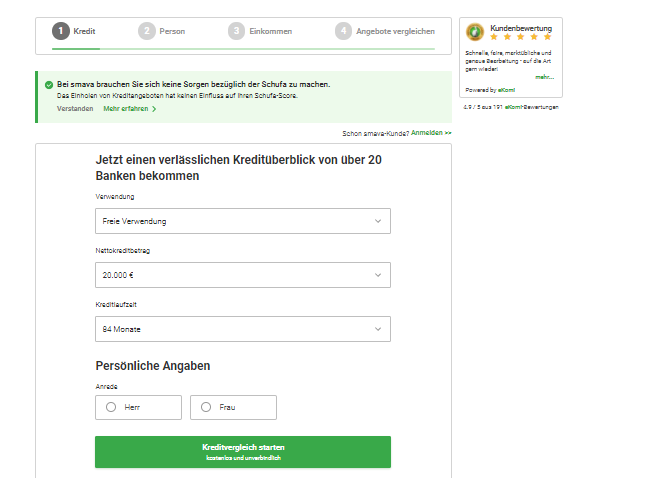Click the arrow next to Mehr erfahren
649x478 pixels.
pos(154,109)
